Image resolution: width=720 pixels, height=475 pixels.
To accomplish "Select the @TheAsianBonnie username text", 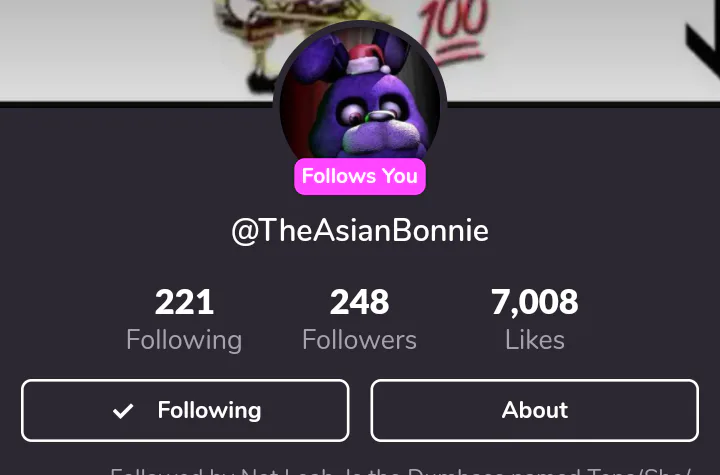I will click(360, 230).
